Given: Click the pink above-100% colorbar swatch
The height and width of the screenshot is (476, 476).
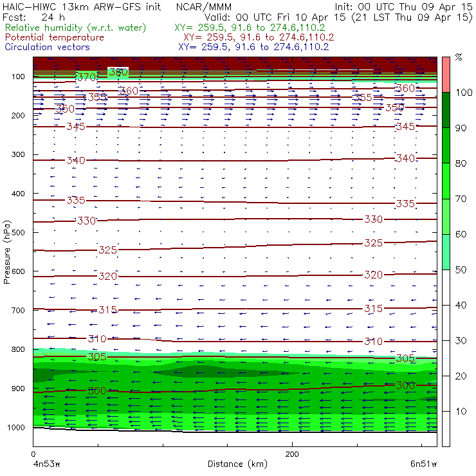Looking at the screenshot, I should pos(446,75).
